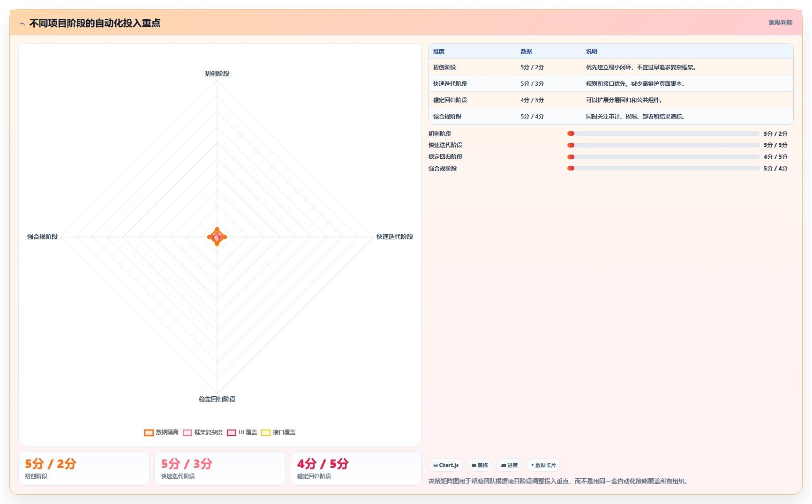Click the 说明 column header
The height and width of the screenshot is (504, 812).
tap(592, 52)
